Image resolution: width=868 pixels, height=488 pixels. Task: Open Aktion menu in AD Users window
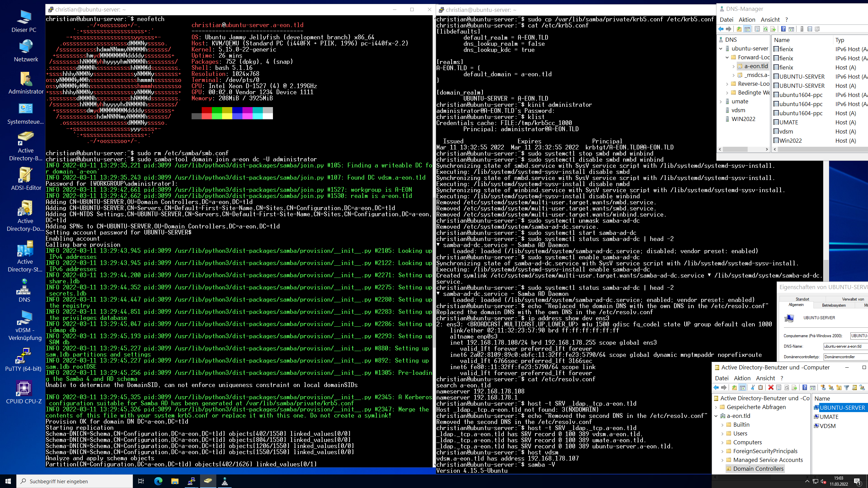(742, 378)
